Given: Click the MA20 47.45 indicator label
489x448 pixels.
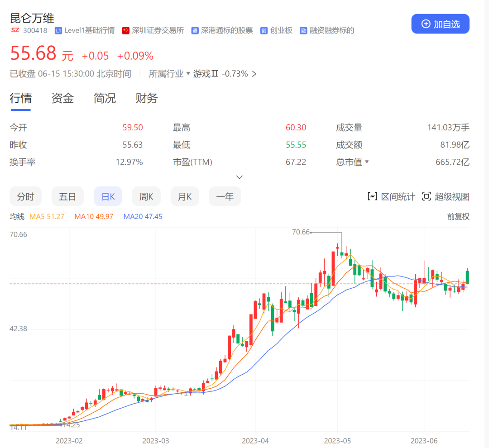Looking at the screenshot, I should (143, 216).
